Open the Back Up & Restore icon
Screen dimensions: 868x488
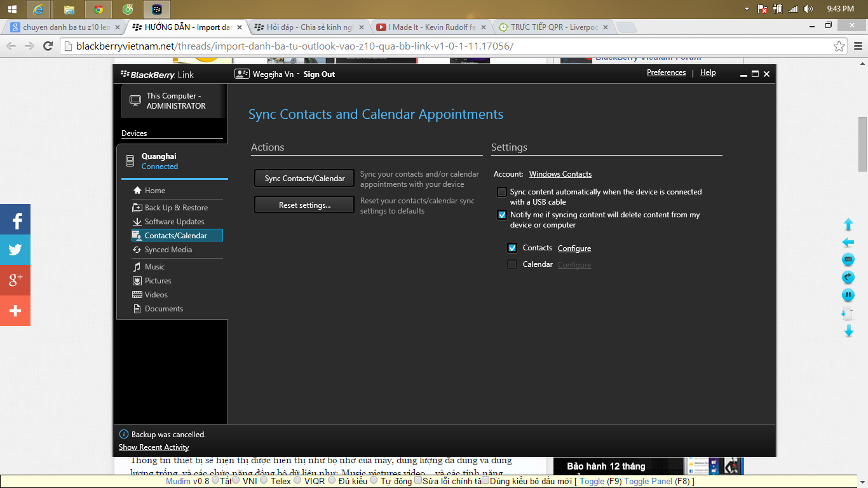click(137, 208)
